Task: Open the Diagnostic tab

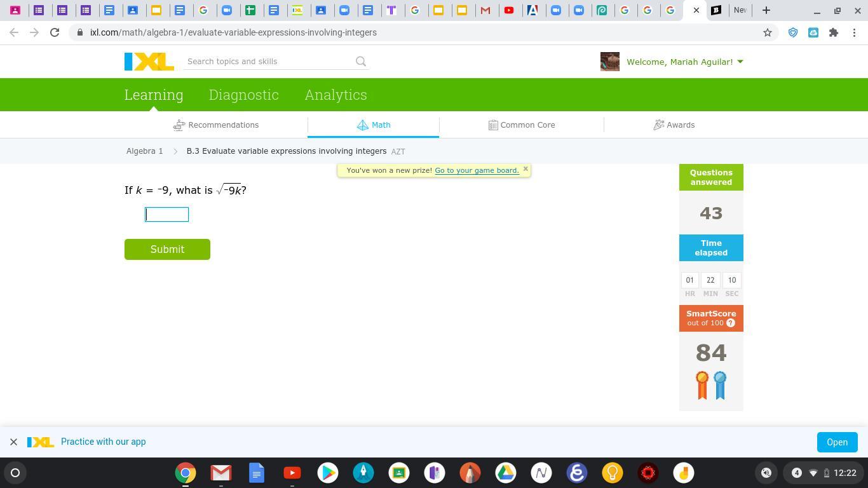Action: tap(244, 95)
